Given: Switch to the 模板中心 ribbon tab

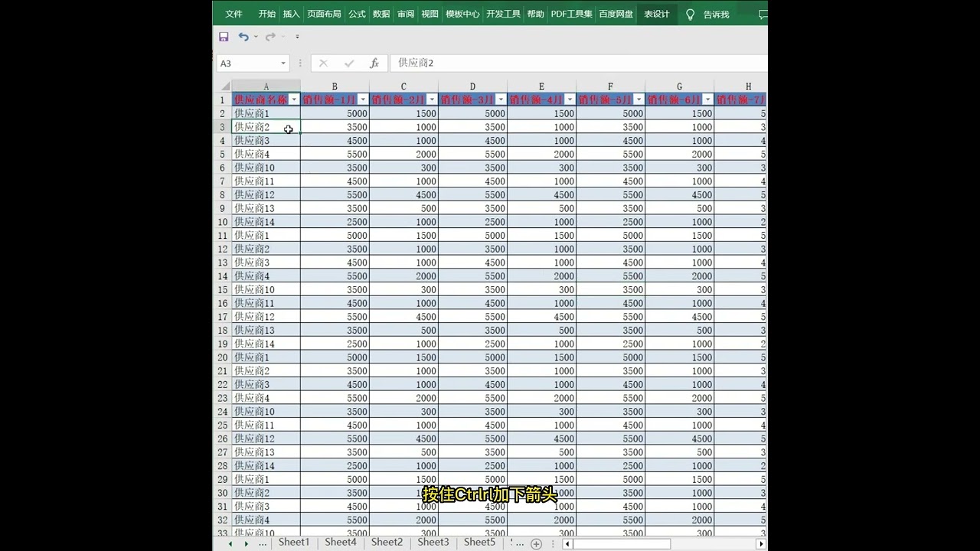Looking at the screenshot, I should (x=462, y=14).
